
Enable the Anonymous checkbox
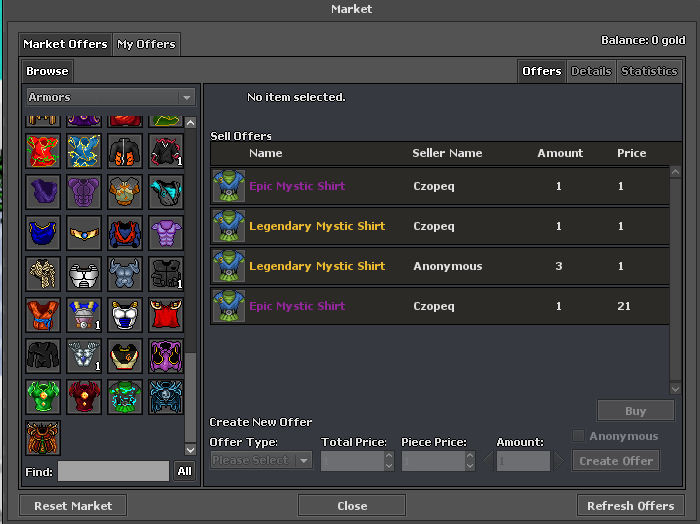coord(579,436)
